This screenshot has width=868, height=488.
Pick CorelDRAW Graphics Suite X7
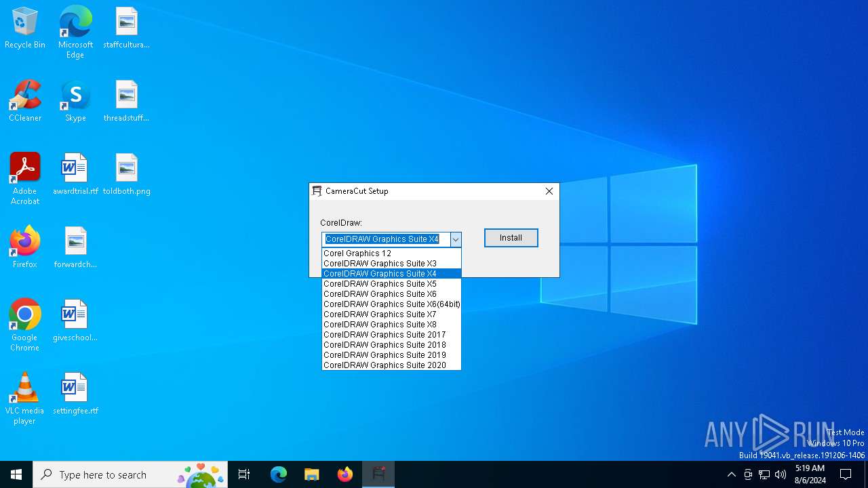point(391,314)
